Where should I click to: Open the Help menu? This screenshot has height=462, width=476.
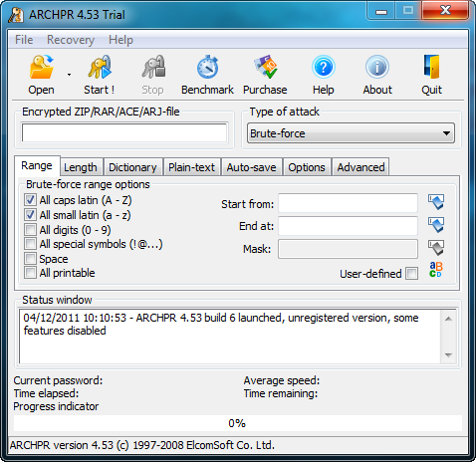click(x=120, y=40)
